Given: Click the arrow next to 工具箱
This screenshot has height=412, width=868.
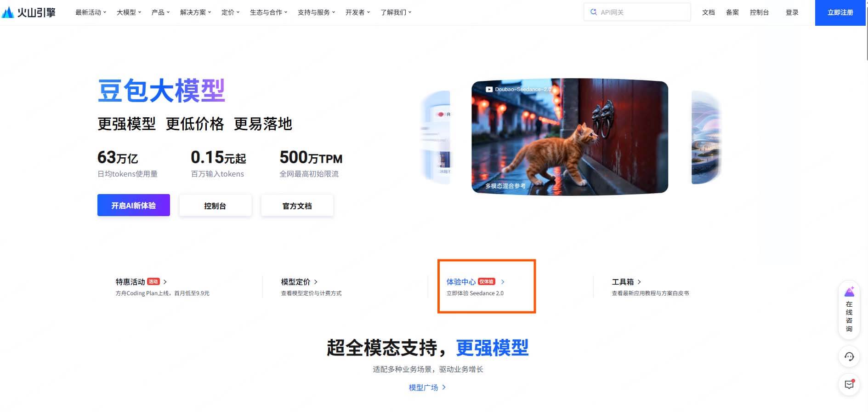Looking at the screenshot, I should pyautogui.click(x=639, y=282).
